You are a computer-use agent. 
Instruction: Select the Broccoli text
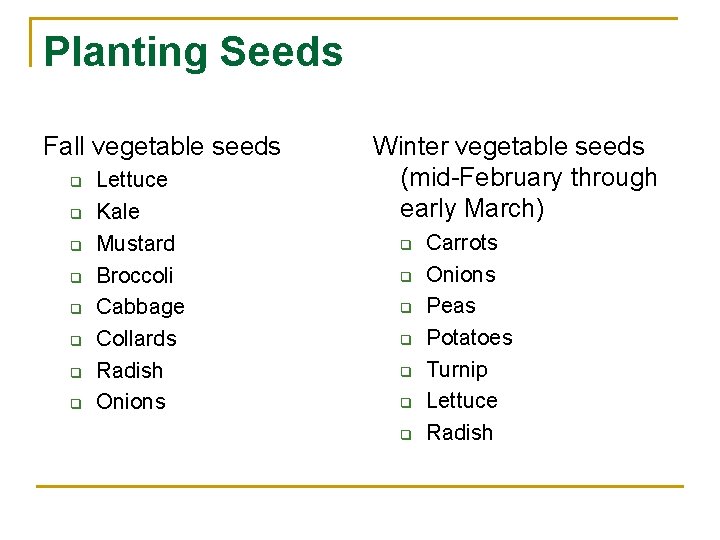134,275
